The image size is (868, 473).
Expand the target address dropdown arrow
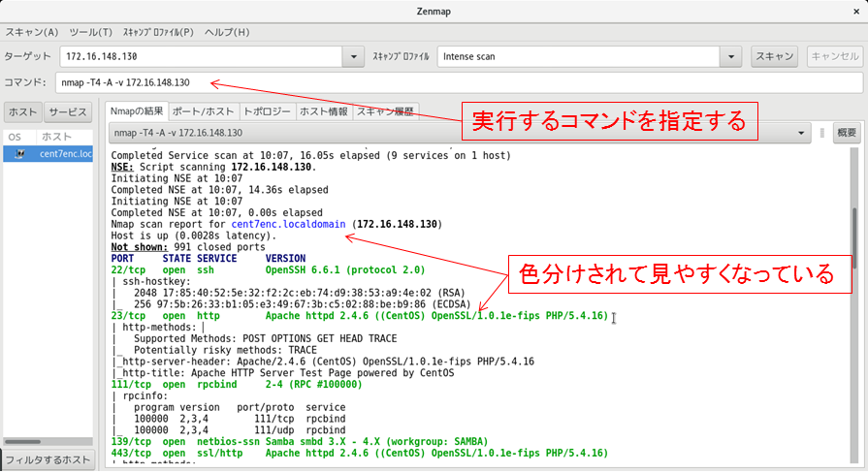[354, 56]
